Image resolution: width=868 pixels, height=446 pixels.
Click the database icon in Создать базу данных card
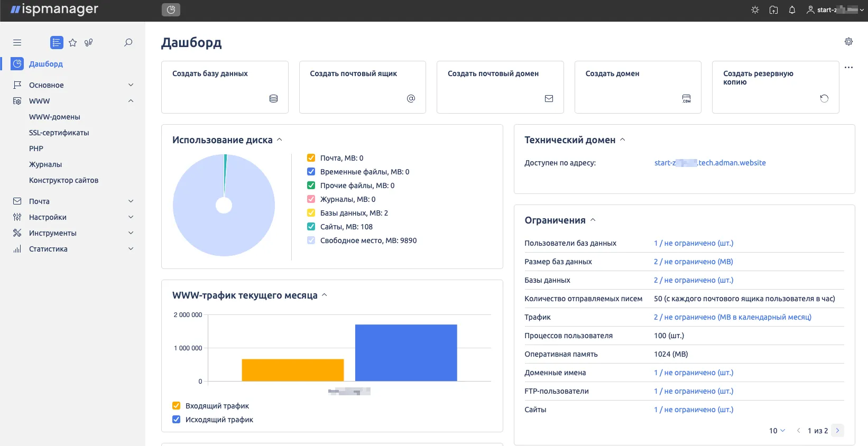point(273,99)
